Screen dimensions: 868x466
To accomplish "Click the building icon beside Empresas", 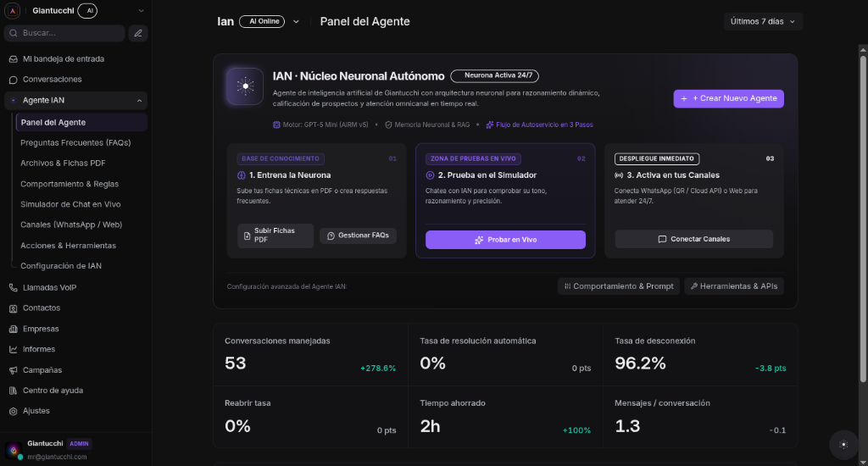I will click(x=14, y=329).
